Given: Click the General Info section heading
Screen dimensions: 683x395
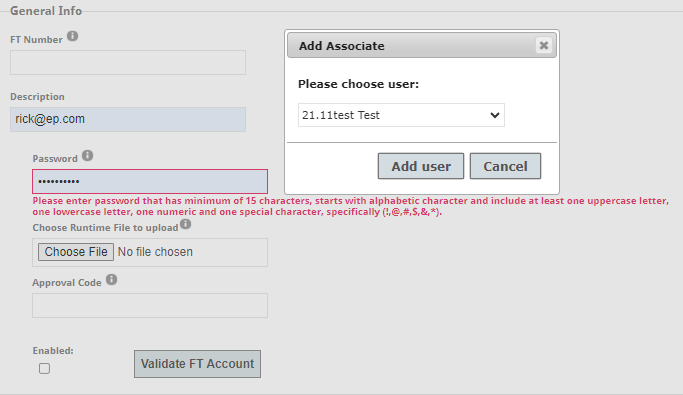Looking at the screenshot, I should [x=46, y=11].
